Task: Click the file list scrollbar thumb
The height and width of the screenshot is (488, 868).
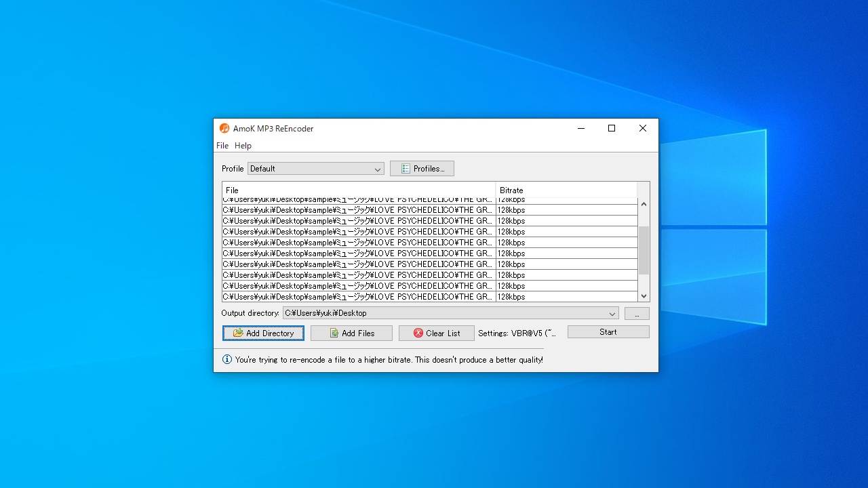Action: (x=644, y=250)
